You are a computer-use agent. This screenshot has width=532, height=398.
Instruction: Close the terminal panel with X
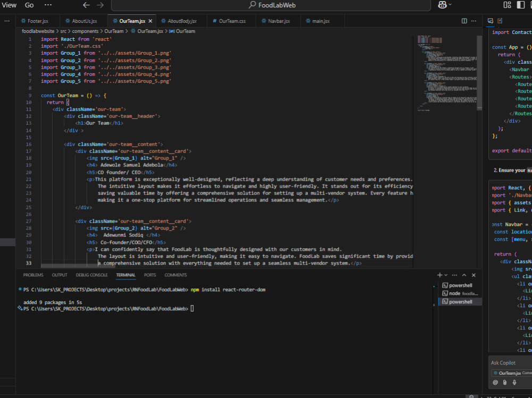tap(473, 275)
